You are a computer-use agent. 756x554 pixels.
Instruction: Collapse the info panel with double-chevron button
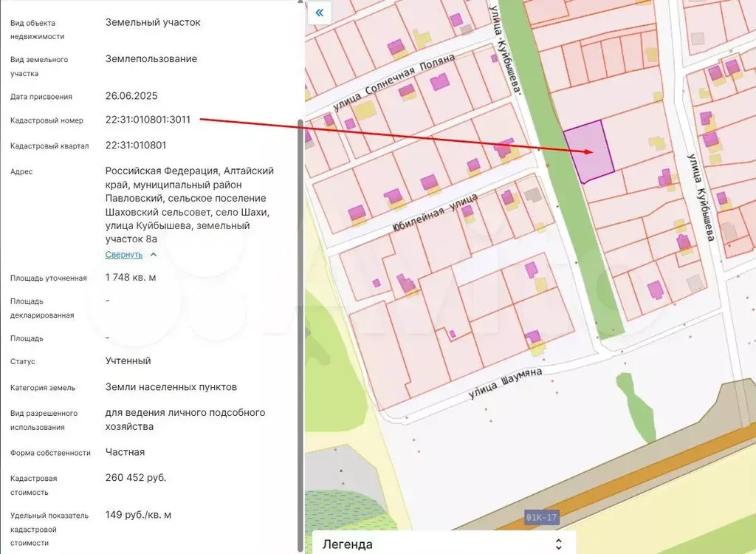[319, 13]
